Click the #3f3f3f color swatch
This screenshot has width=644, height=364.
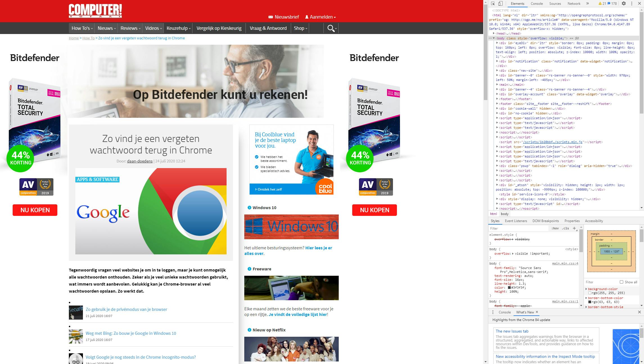pos(509,288)
